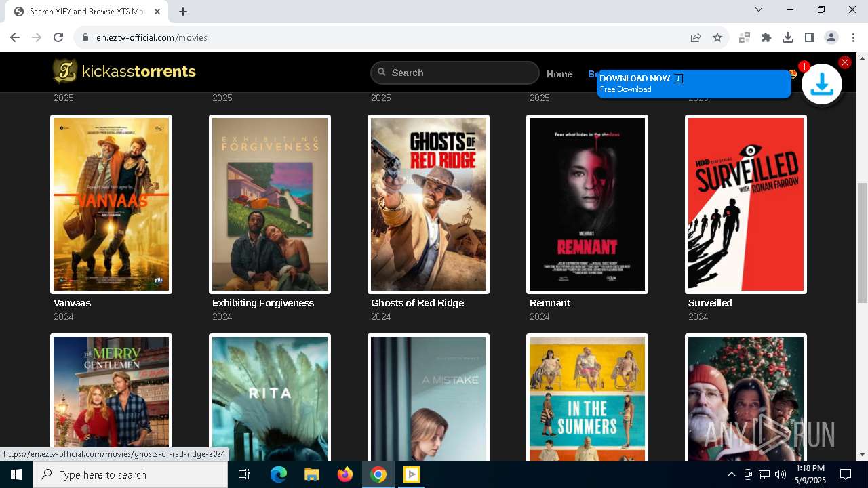This screenshot has height=488, width=868.
Task: Open the In the Summers poster
Action: pos(587,397)
